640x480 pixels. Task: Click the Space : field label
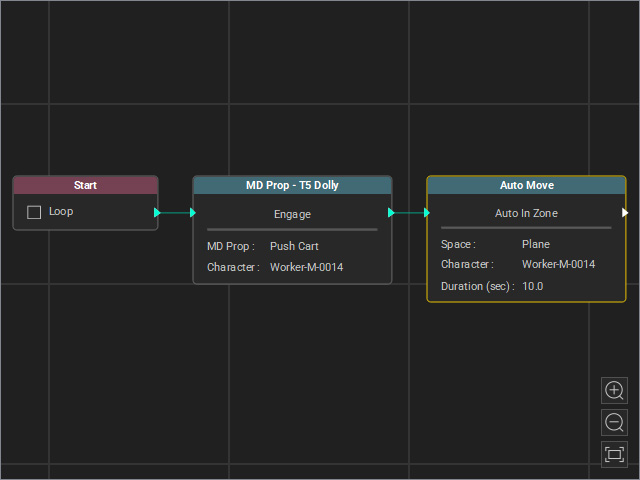(458, 244)
